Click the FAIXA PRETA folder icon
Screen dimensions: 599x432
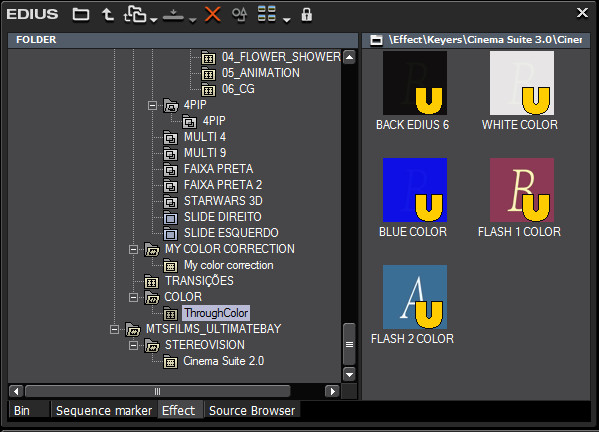coord(170,169)
